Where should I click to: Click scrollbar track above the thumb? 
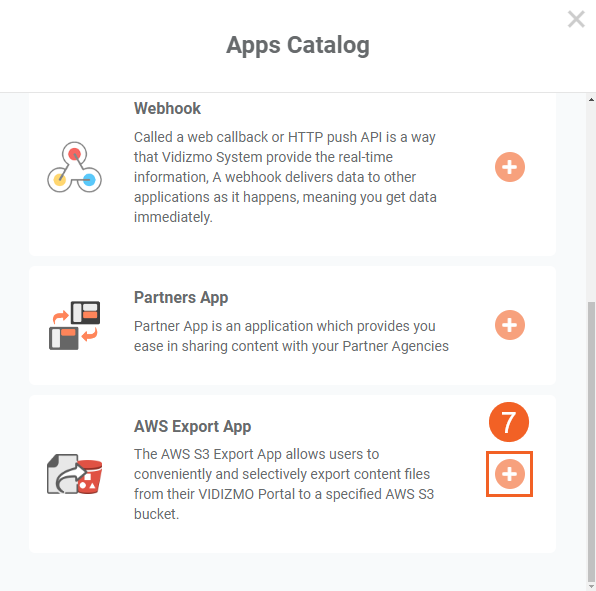[x=591, y=201]
